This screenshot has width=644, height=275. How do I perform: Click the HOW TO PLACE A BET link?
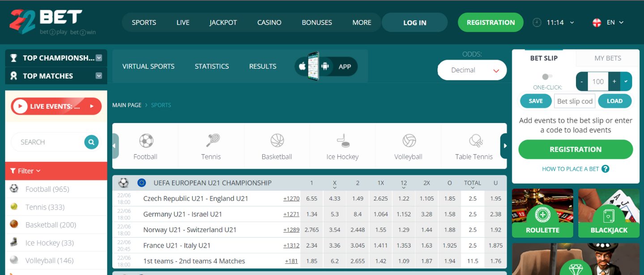(570, 169)
